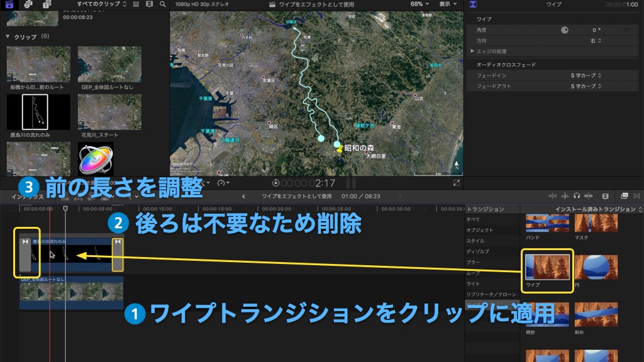Click the project name ワイプをエフェクトとして使用 in viewer
This screenshot has height=362, width=644.
[x=316, y=4]
